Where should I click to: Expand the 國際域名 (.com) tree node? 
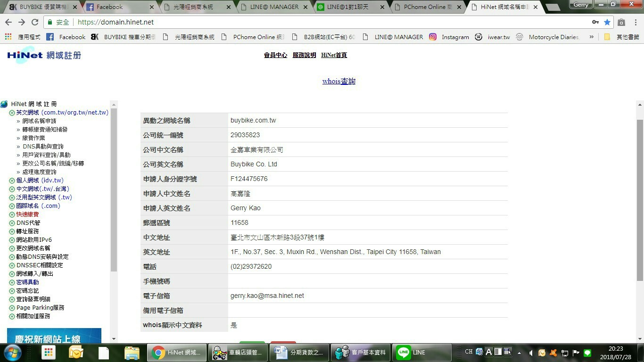tap(12, 206)
